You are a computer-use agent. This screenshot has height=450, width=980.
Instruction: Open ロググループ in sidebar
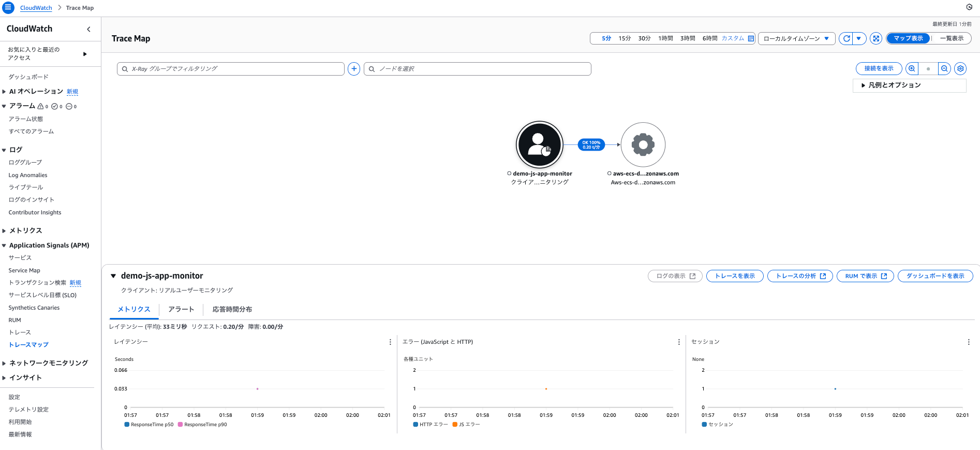[x=25, y=163]
